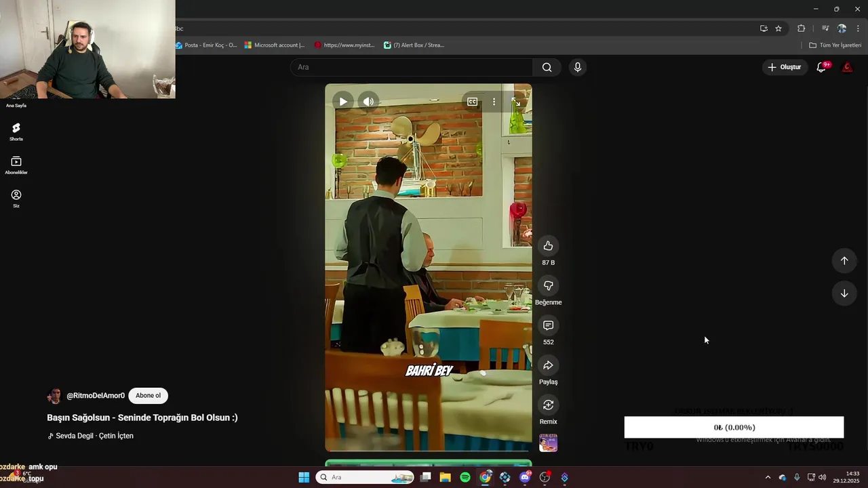Image resolution: width=868 pixels, height=488 pixels.
Task: Open Abonelikler in the sidebar
Action: click(x=16, y=165)
